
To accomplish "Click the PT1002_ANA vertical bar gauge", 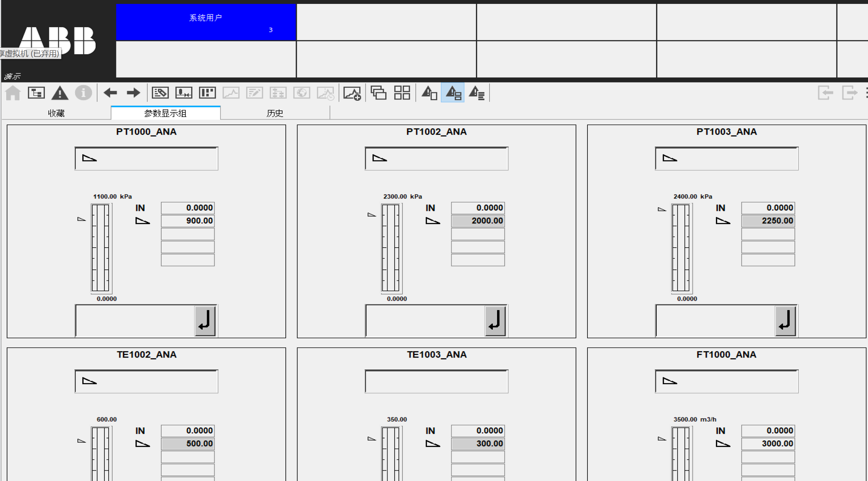I will click(390, 248).
